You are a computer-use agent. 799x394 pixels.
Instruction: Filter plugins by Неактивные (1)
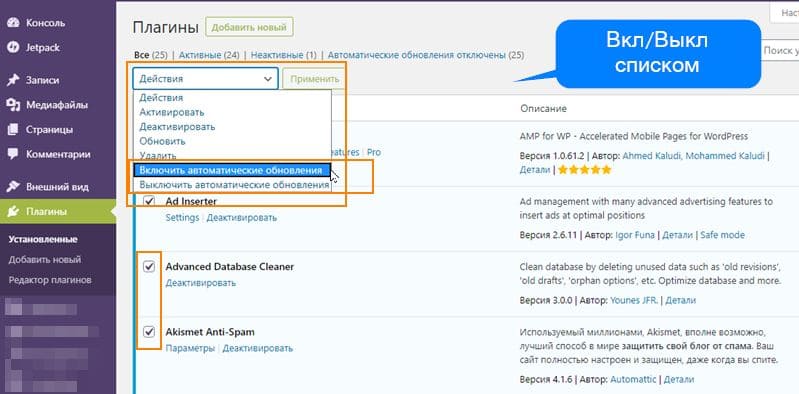point(283,55)
